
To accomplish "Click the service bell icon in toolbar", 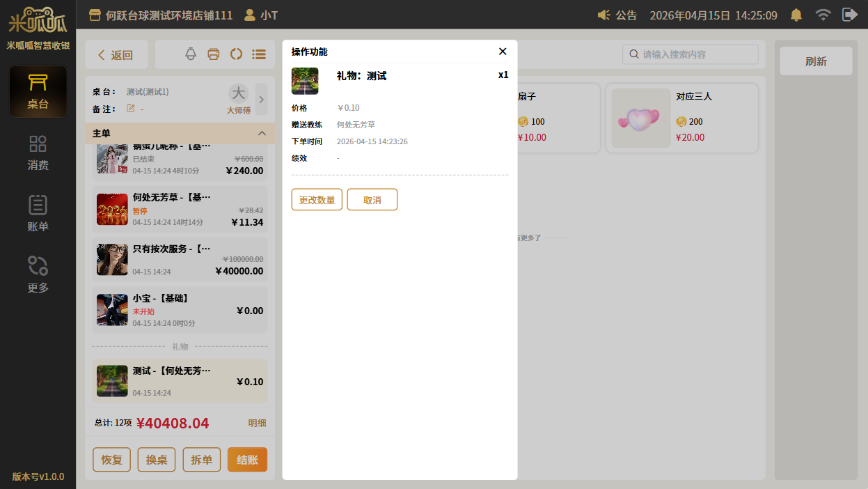I will (x=191, y=54).
